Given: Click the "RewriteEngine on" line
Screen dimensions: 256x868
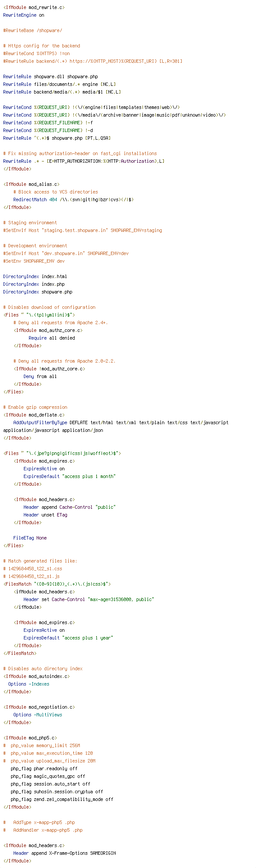Looking at the screenshot, I should tap(23, 15).
